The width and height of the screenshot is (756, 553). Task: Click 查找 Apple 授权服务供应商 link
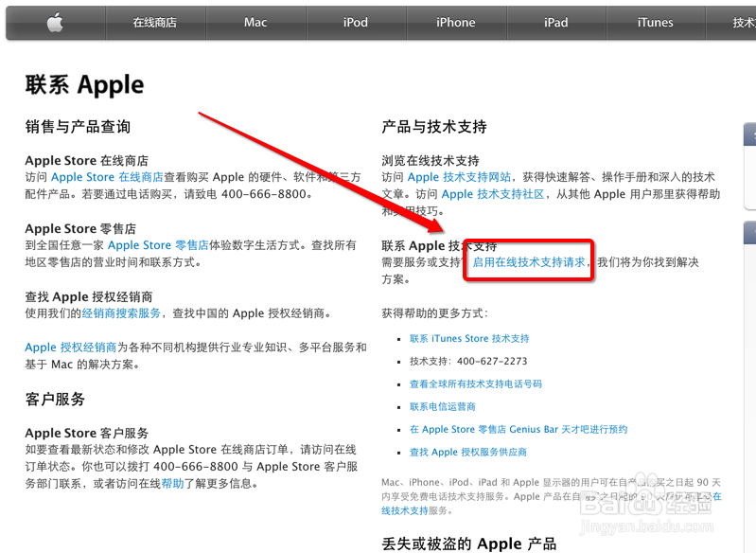point(468,452)
